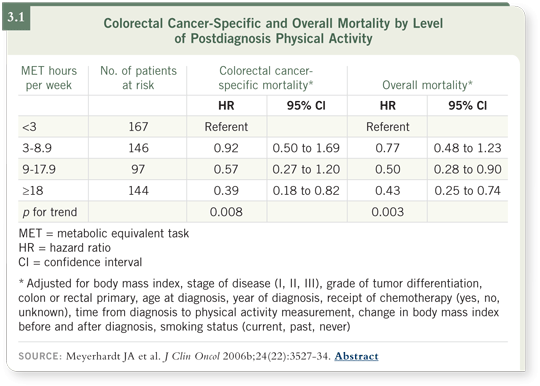Click the 0.25 to 0.74 cell
540x386 pixels.
pyautogui.click(x=467, y=191)
